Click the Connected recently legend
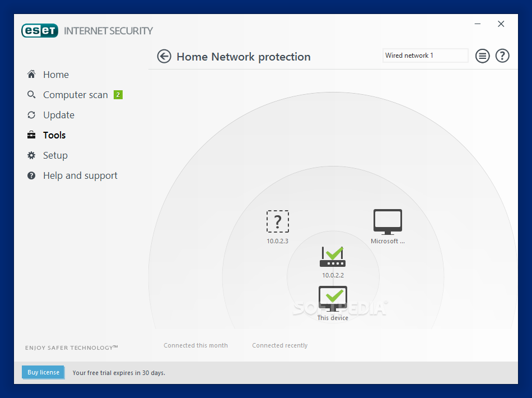 279,345
